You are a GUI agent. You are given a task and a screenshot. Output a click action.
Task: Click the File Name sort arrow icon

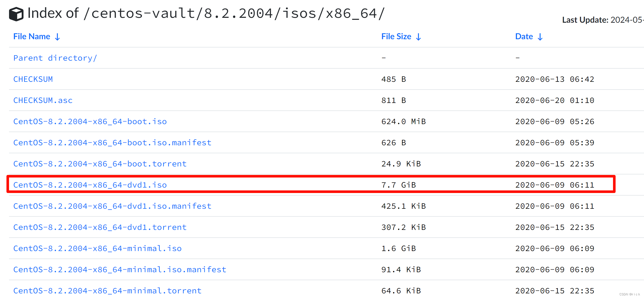tap(57, 37)
